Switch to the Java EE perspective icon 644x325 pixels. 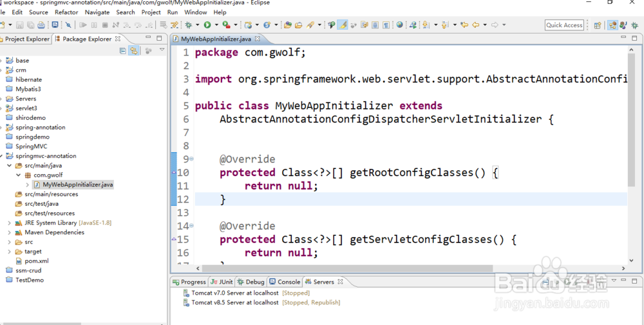point(612,25)
